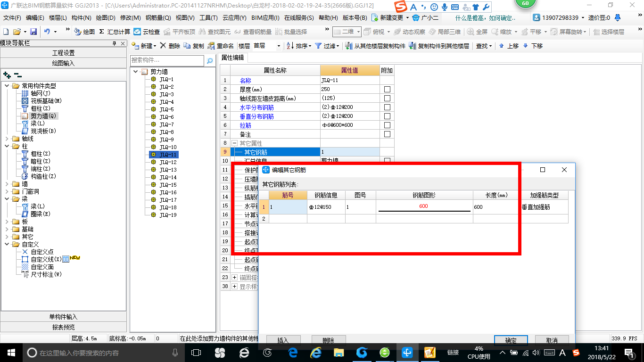The height and width of the screenshot is (362, 644).
Task: Open the 构件(N) menu
Action: pyautogui.click(x=82, y=18)
